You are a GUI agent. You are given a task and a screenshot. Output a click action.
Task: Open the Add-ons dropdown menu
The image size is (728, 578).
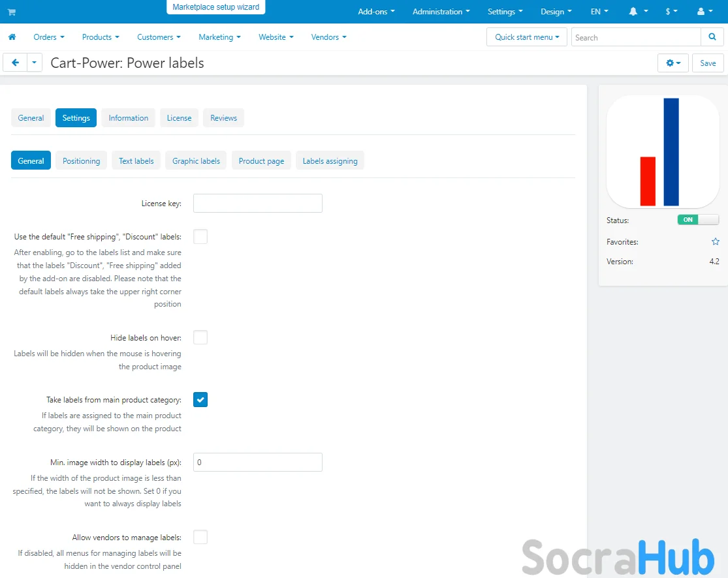tap(376, 12)
